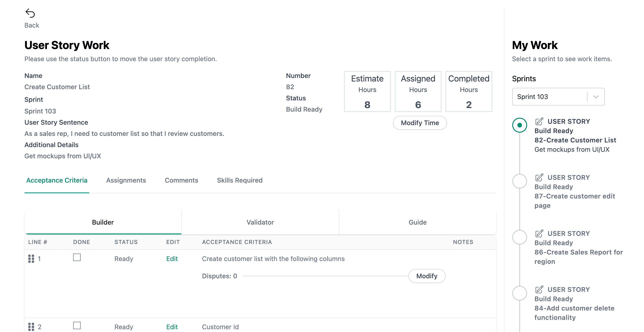Click the Back arrow icon
644x332 pixels.
point(30,13)
